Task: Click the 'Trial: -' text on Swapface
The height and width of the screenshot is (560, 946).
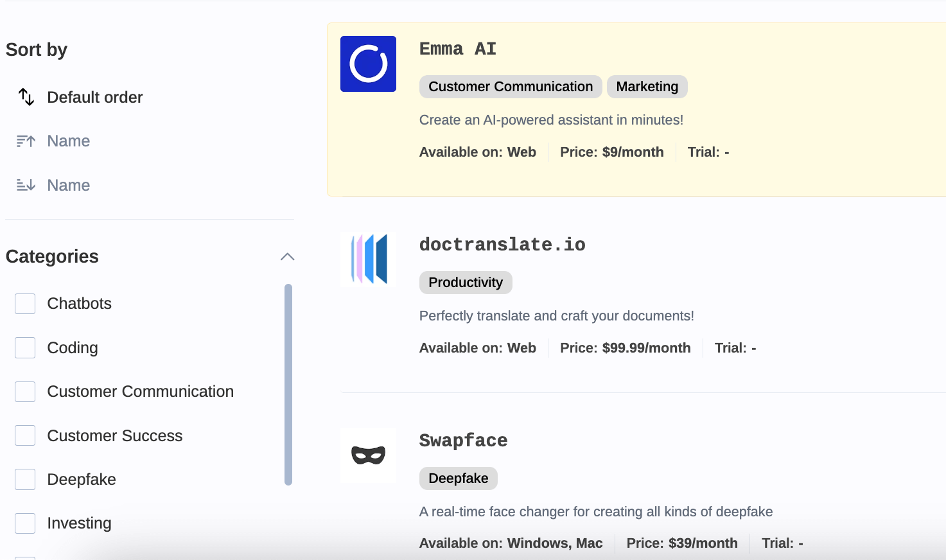Action: [782, 543]
